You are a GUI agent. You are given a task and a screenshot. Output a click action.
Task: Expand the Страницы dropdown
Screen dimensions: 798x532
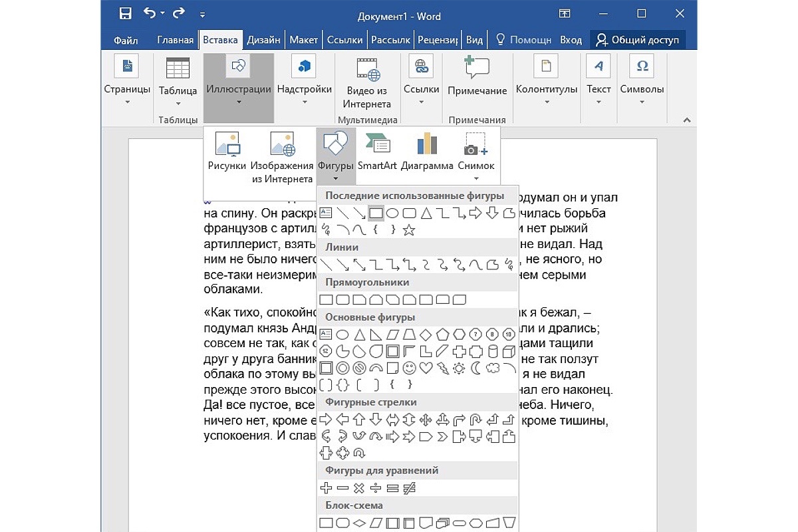pyautogui.click(x=127, y=80)
